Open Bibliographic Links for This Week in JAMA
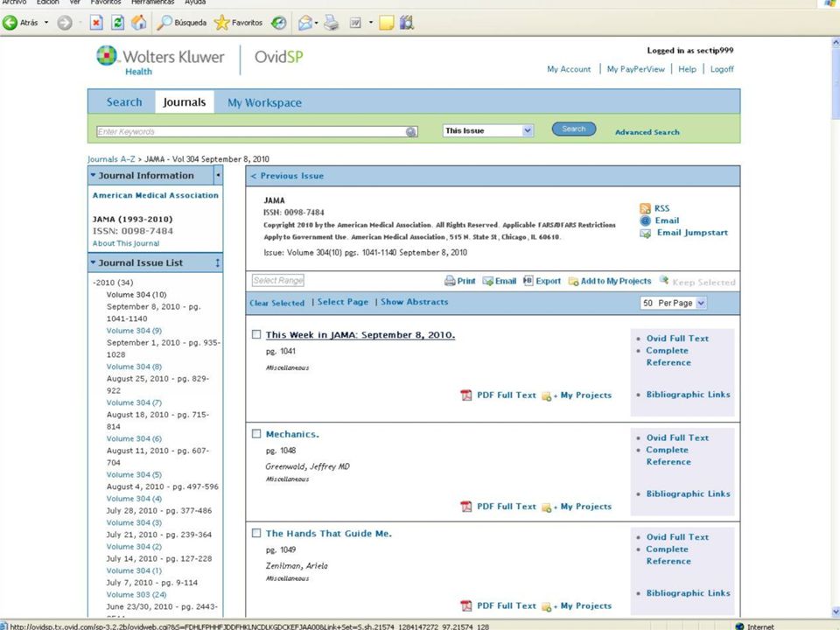Screen dimensions: 840x630 pyautogui.click(x=688, y=395)
